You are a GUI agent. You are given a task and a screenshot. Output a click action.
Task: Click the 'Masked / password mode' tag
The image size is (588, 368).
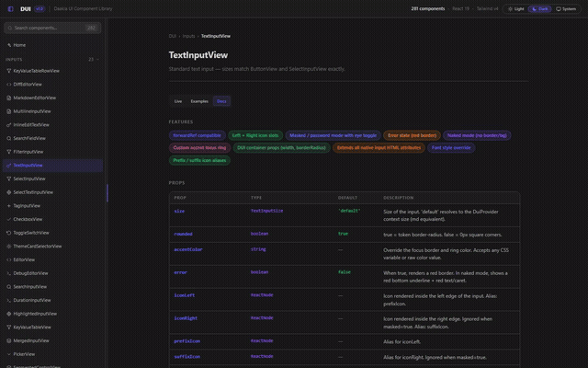333,135
